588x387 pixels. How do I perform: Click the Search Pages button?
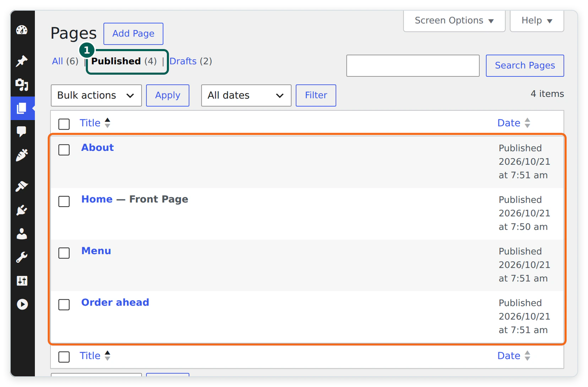pos(525,66)
